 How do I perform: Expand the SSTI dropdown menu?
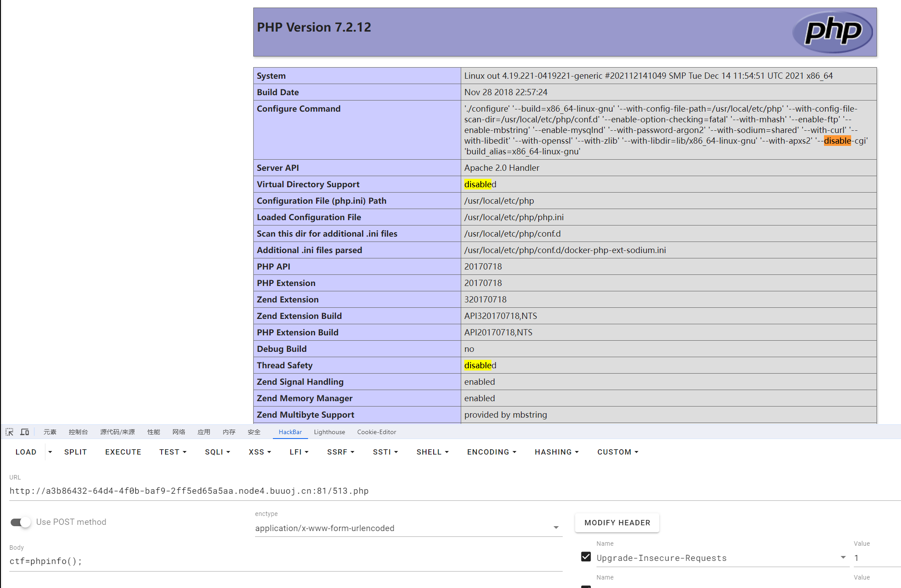386,452
